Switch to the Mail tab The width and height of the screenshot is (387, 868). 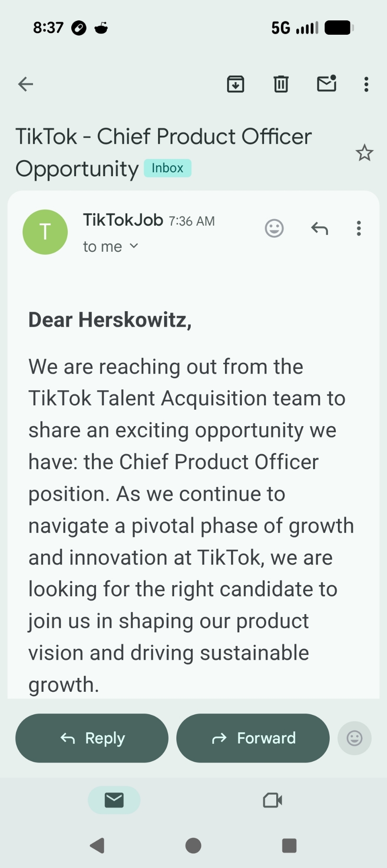click(x=114, y=800)
